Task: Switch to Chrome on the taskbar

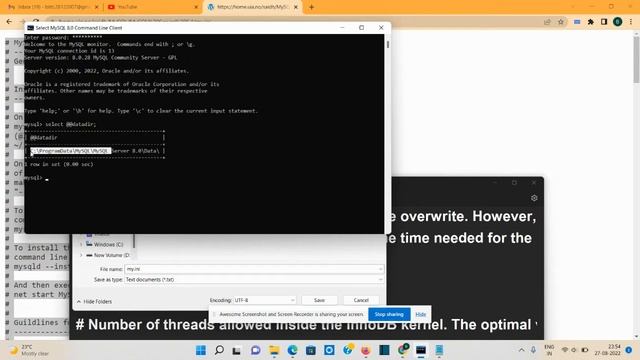Action: coord(403,350)
